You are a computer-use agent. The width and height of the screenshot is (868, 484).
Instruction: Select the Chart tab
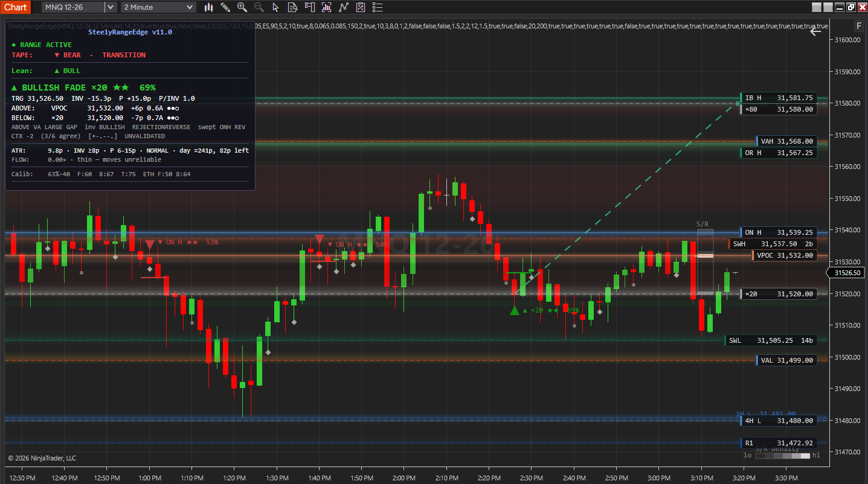[15, 7]
